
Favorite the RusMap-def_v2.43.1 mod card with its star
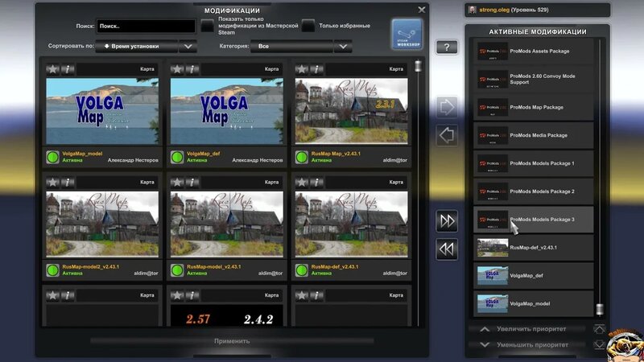[302, 183]
